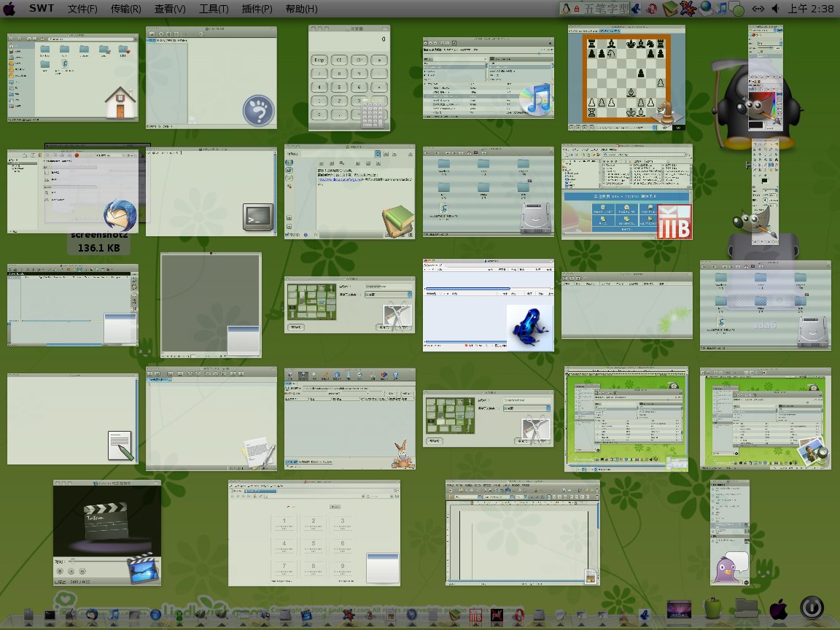Click GIMP Wilber mascot icon on toolbox
This screenshot has width=840, height=630.
754,224
